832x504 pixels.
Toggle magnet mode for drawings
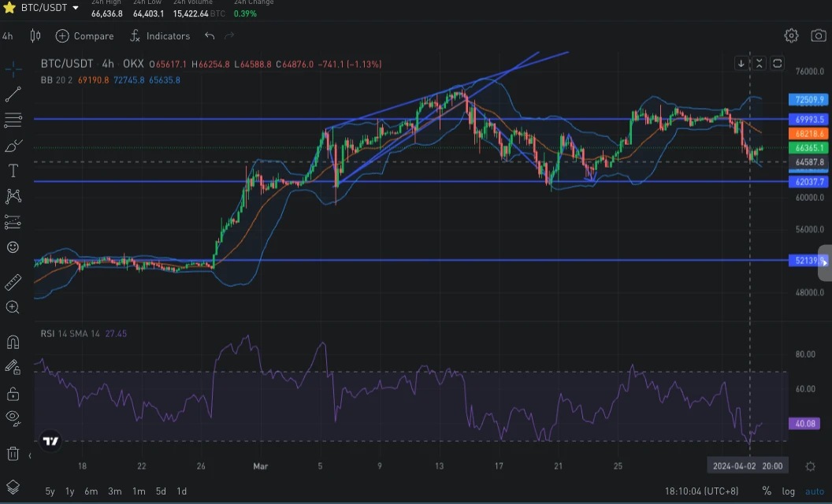tap(13, 343)
